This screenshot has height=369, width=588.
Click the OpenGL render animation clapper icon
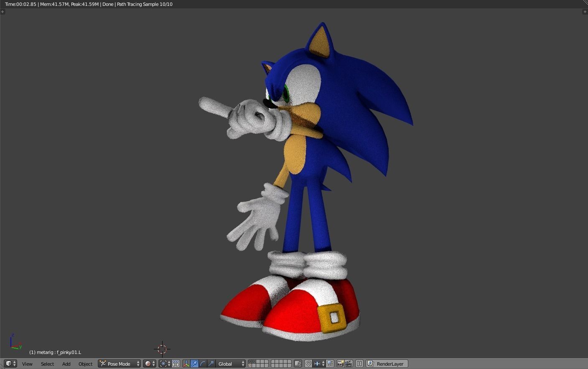click(x=349, y=364)
